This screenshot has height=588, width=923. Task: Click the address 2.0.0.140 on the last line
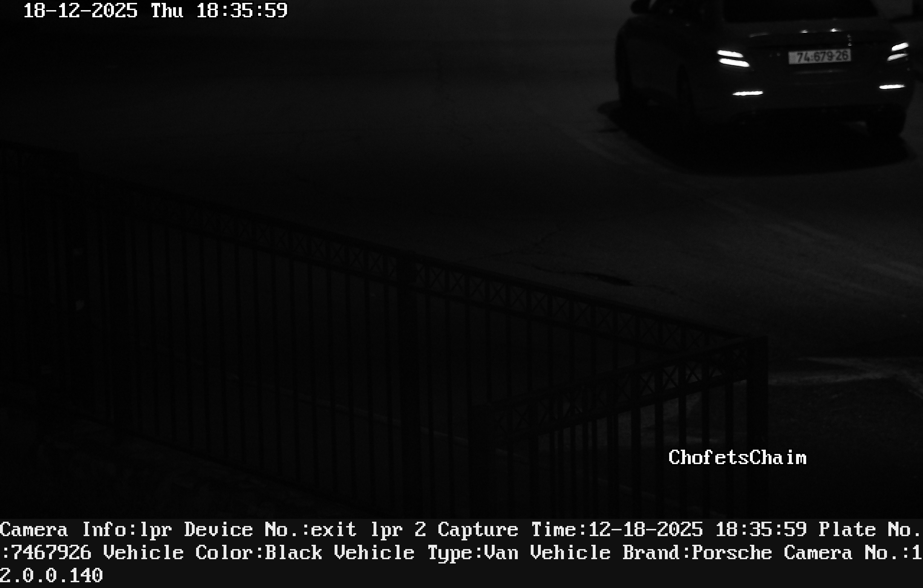(x=51, y=575)
